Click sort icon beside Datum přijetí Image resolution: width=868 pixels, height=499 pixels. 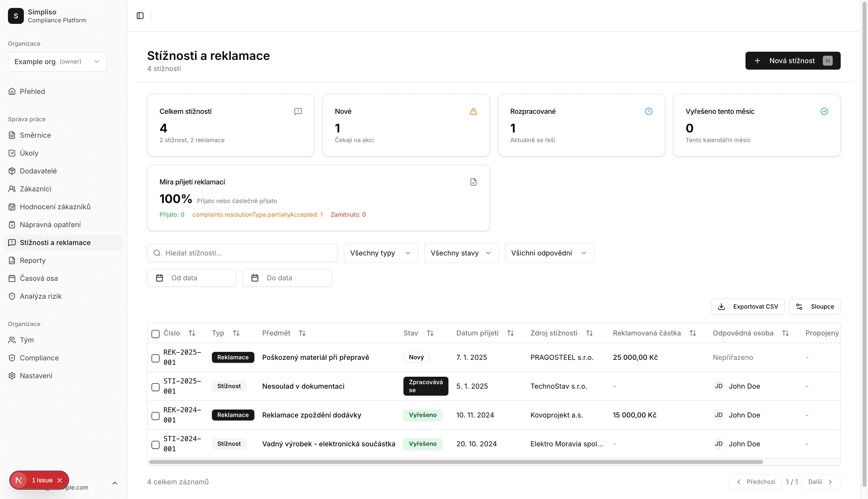[510, 333]
